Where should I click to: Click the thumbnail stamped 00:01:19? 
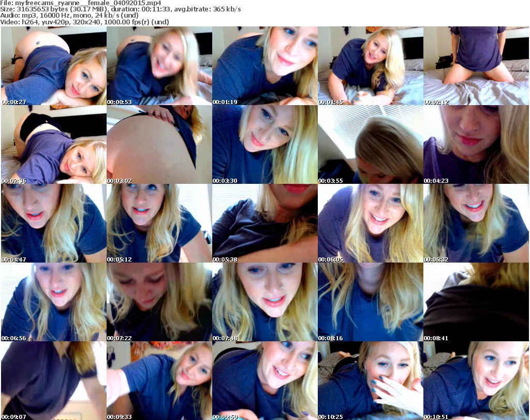click(265, 66)
